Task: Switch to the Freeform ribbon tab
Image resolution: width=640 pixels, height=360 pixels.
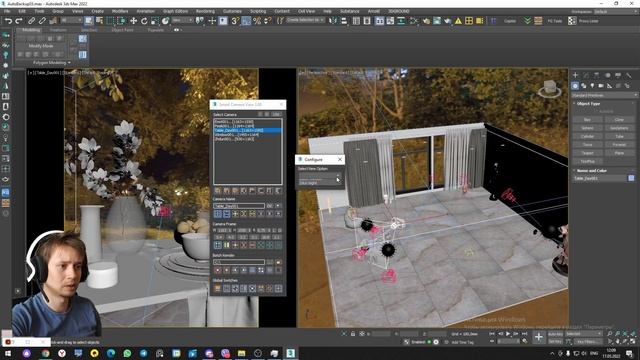Action: click(58, 30)
